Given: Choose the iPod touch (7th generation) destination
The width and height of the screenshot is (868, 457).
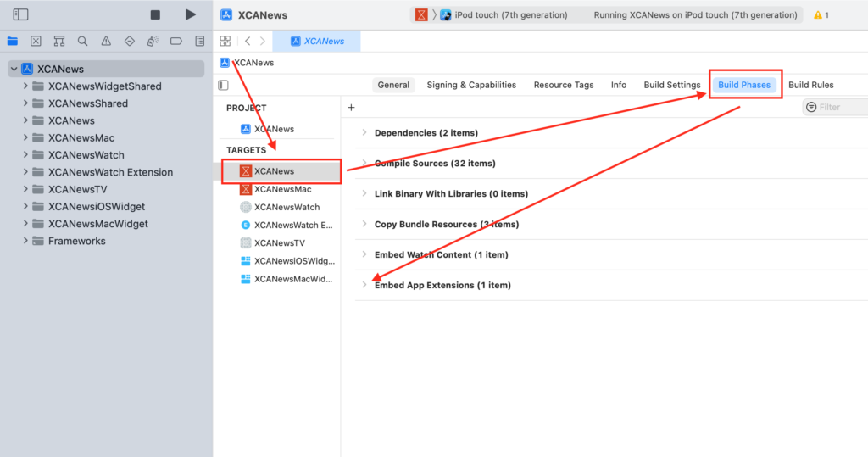Looking at the screenshot, I should [x=504, y=15].
